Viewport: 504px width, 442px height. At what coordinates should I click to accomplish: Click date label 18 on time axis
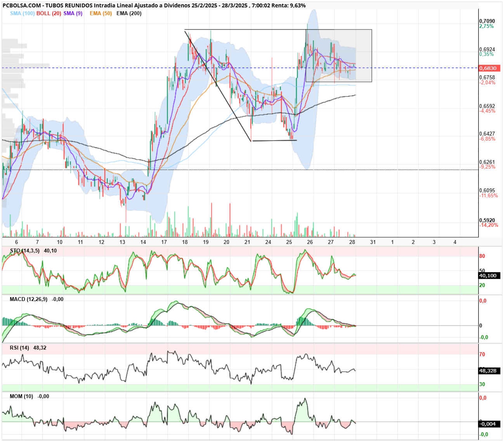[185, 242]
